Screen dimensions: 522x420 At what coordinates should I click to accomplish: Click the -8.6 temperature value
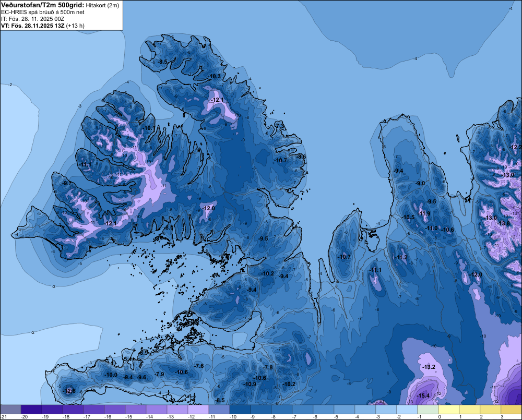click(301, 157)
